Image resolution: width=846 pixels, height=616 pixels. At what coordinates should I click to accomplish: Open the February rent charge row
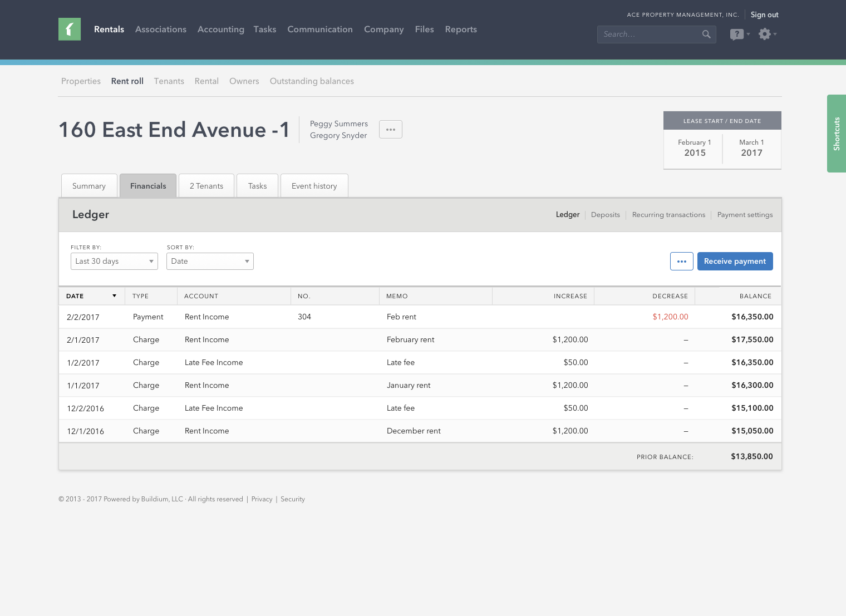point(420,339)
